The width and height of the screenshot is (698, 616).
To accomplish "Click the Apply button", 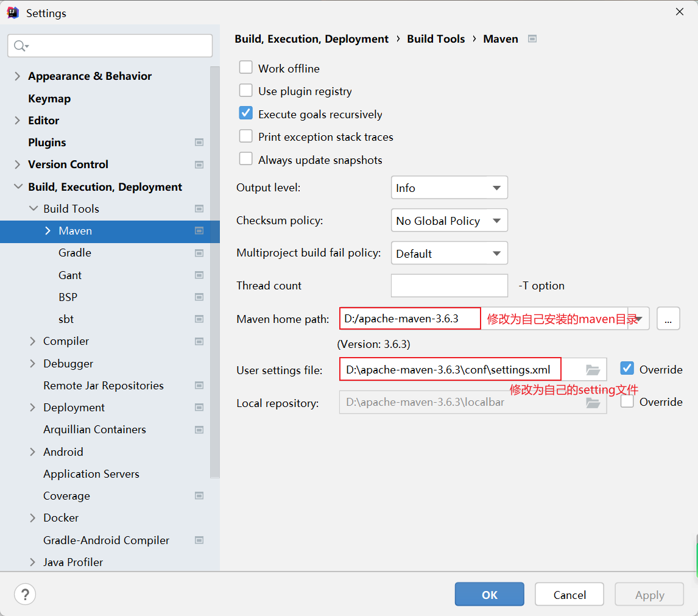I will 649,594.
